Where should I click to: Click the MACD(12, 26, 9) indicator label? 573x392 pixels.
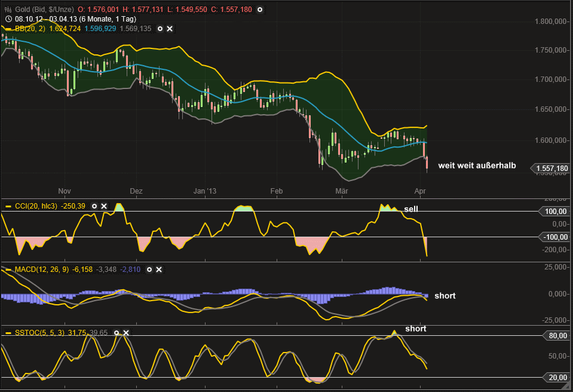pos(42,269)
